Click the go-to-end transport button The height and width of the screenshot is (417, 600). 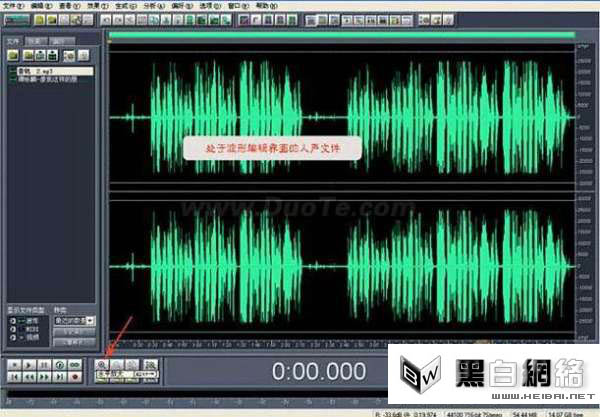pyautogui.click(x=60, y=377)
